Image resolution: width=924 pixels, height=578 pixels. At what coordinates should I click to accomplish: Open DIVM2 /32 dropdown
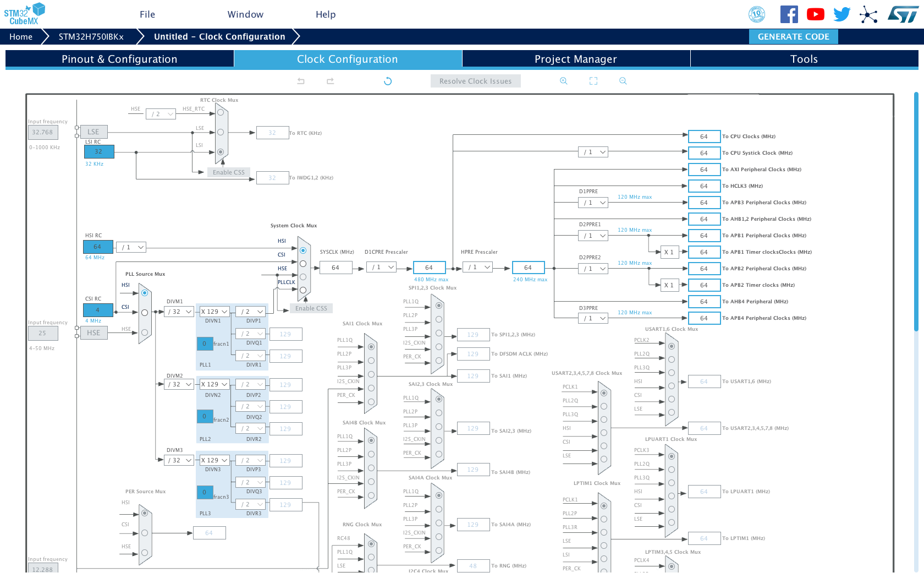pyautogui.click(x=179, y=384)
